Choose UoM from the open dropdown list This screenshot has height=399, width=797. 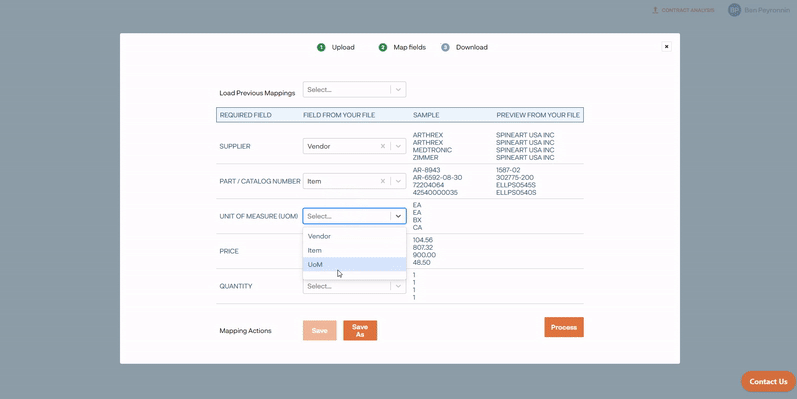tap(354, 264)
